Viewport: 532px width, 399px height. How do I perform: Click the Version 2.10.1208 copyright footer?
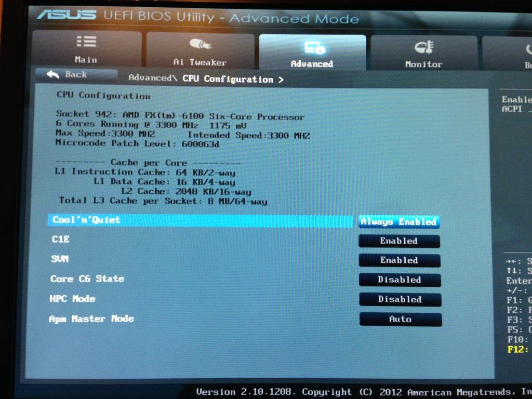coord(364,392)
